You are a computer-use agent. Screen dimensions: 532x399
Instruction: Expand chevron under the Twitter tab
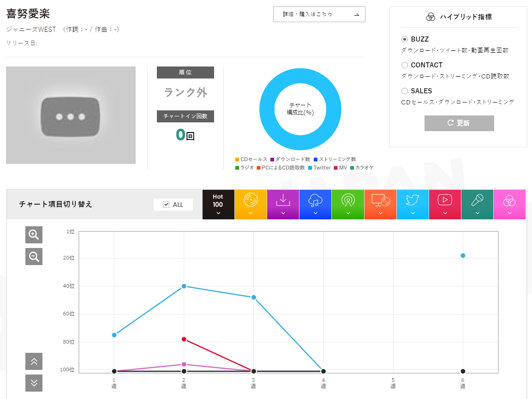(412, 213)
